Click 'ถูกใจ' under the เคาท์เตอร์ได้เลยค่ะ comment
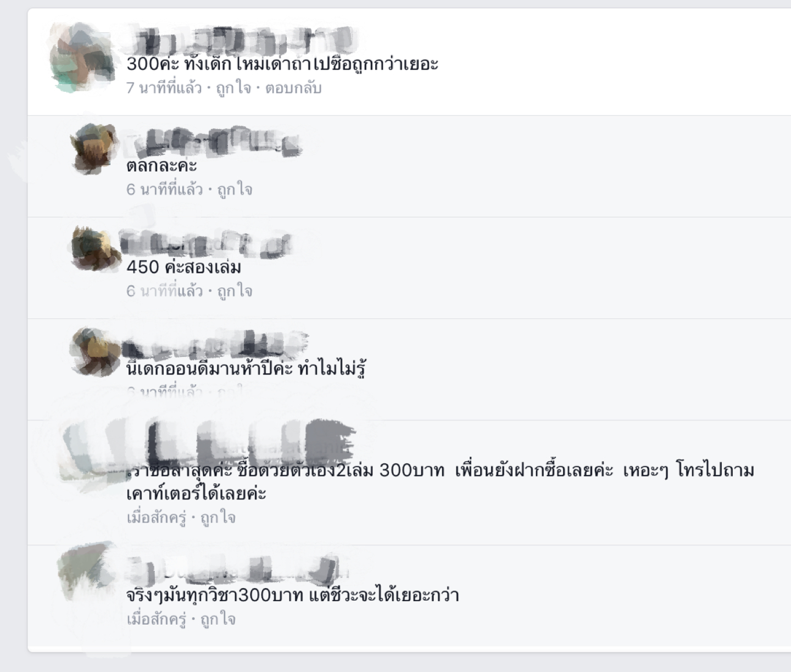 [218, 518]
